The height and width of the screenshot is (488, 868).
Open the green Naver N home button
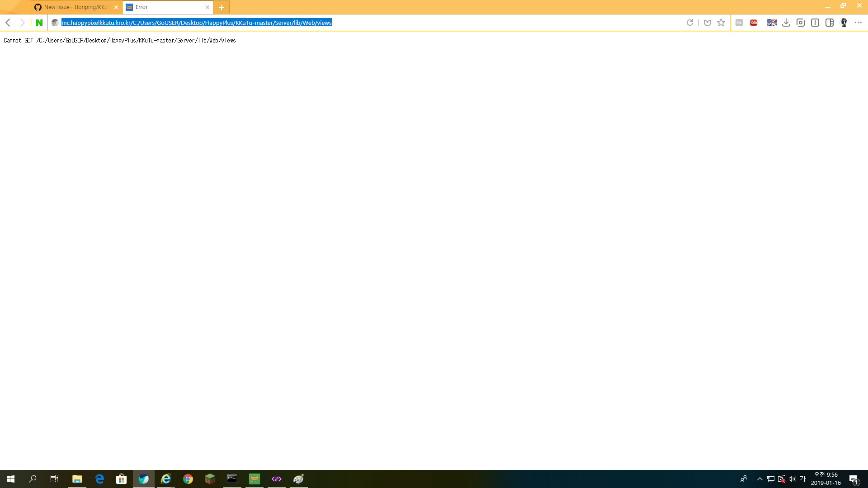click(39, 23)
